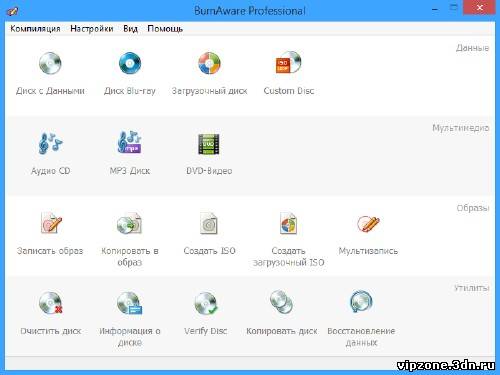Click the Аудио CD text label
Image resolution: width=500 pixels, height=375 pixels.
tap(50, 171)
